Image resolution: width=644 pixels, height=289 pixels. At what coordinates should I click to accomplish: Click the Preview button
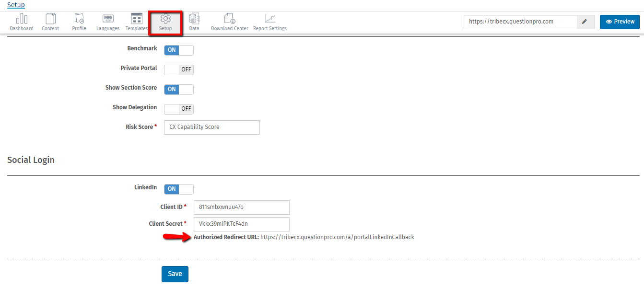620,22
